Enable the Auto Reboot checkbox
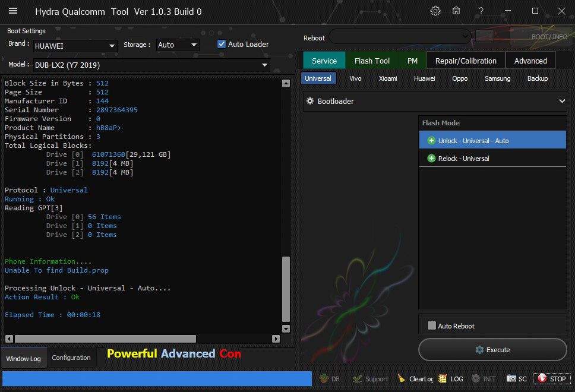 click(432, 325)
